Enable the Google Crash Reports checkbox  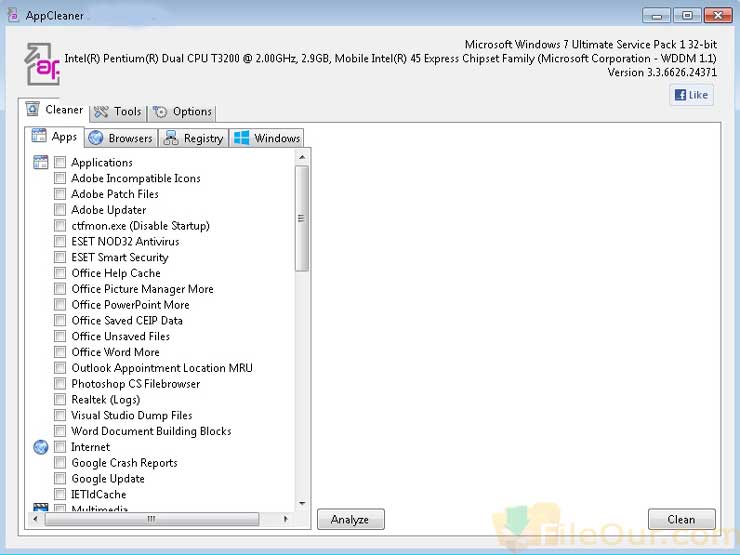click(60, 463)
